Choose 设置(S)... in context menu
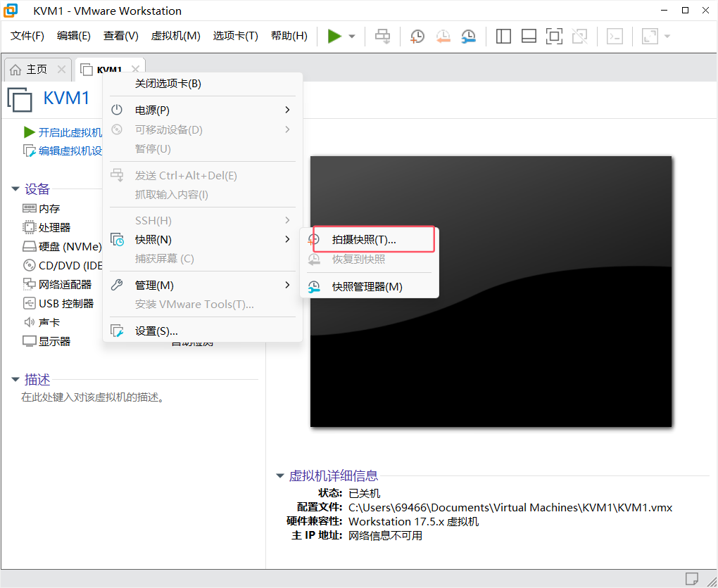 [203, 331]
